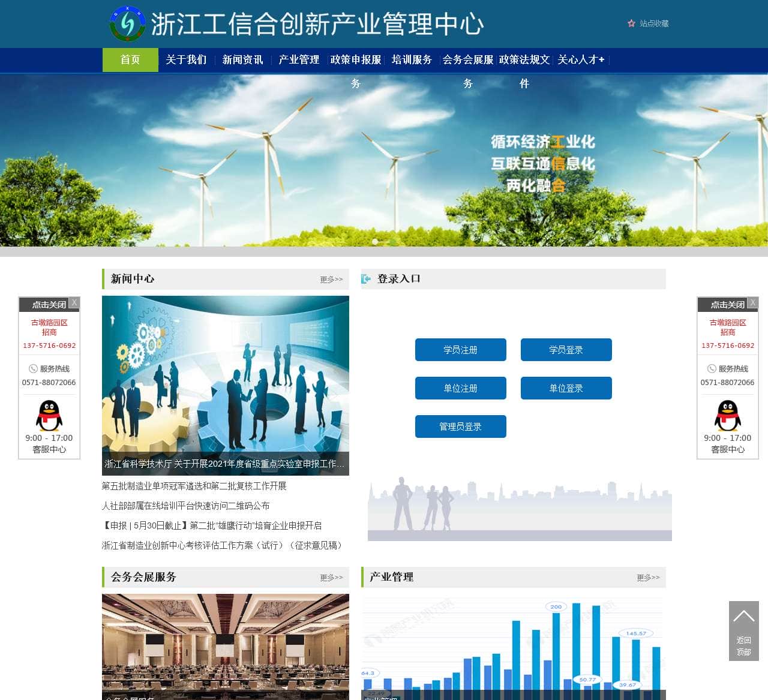768x700 pixels.
Task: Click the 学员登录 button
Action: tap(566, 350)
